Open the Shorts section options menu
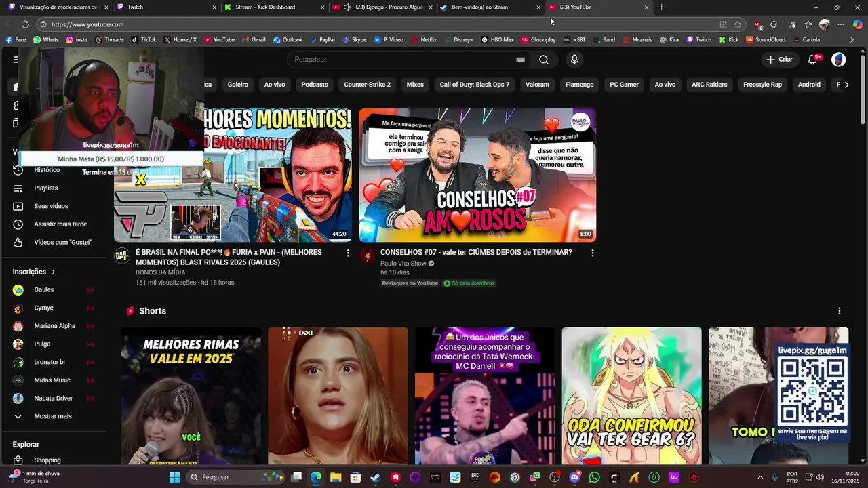 pos(839,311)
